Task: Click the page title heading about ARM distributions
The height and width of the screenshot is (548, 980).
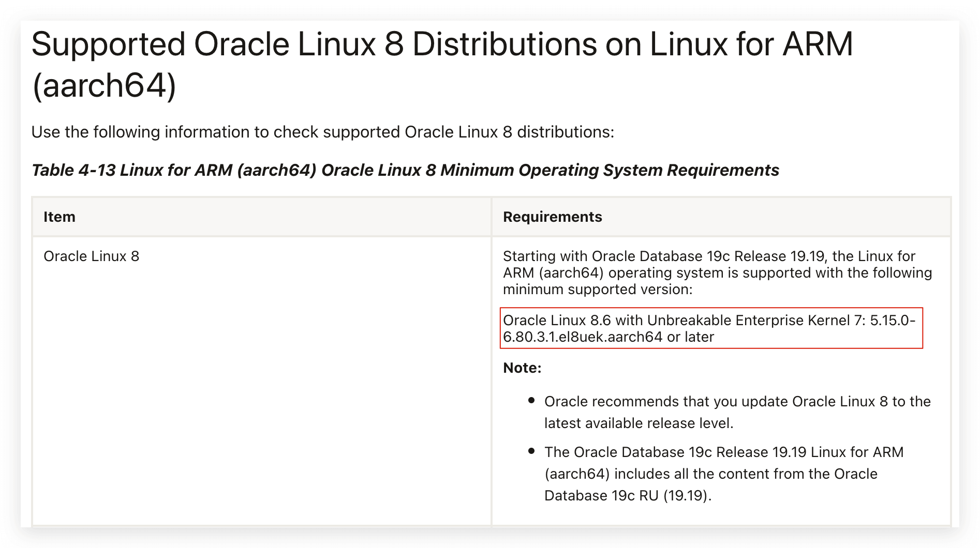Action: 442,65
